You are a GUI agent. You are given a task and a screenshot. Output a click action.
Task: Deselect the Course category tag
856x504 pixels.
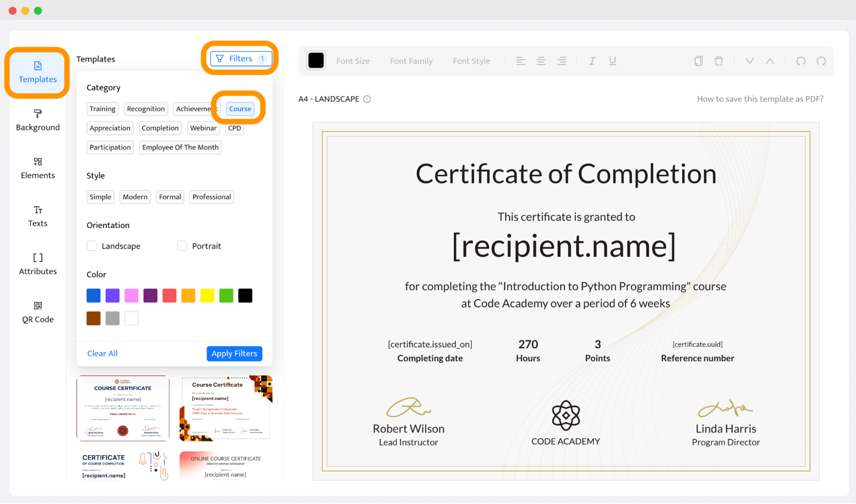click(240, 109)
